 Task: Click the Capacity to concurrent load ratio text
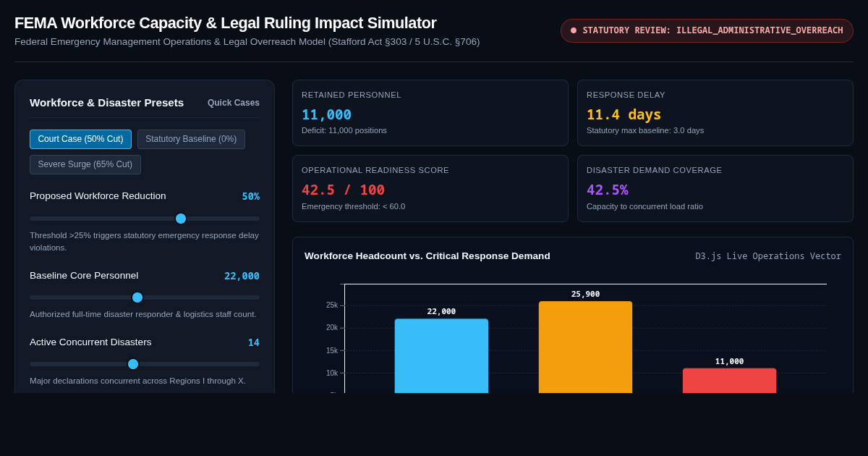644,206
